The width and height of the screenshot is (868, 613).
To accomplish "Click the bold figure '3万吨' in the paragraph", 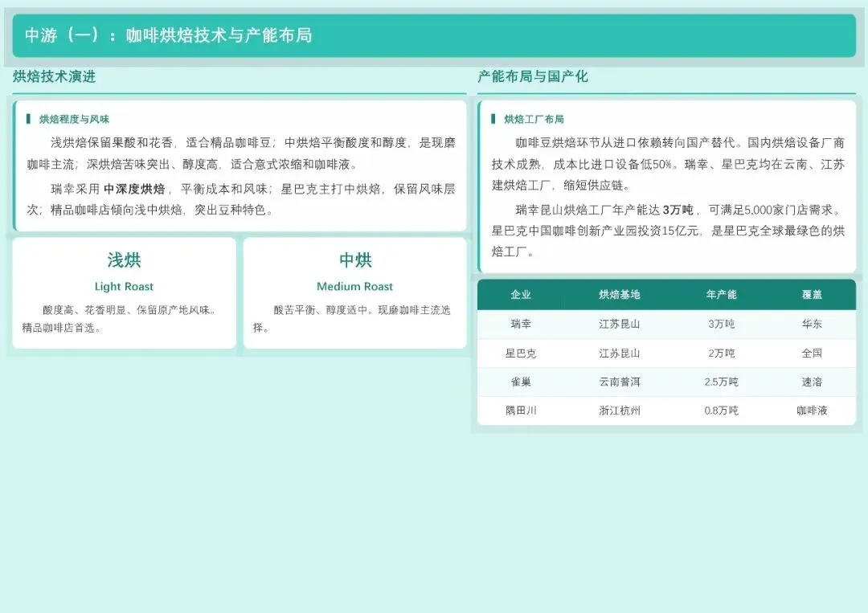I will (678, 210).
